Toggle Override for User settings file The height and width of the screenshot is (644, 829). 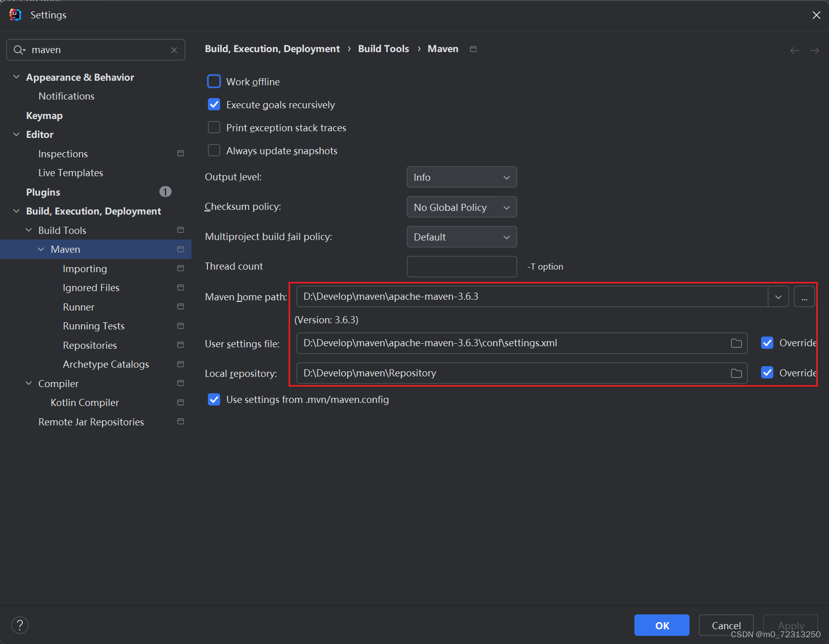point(767,343)
